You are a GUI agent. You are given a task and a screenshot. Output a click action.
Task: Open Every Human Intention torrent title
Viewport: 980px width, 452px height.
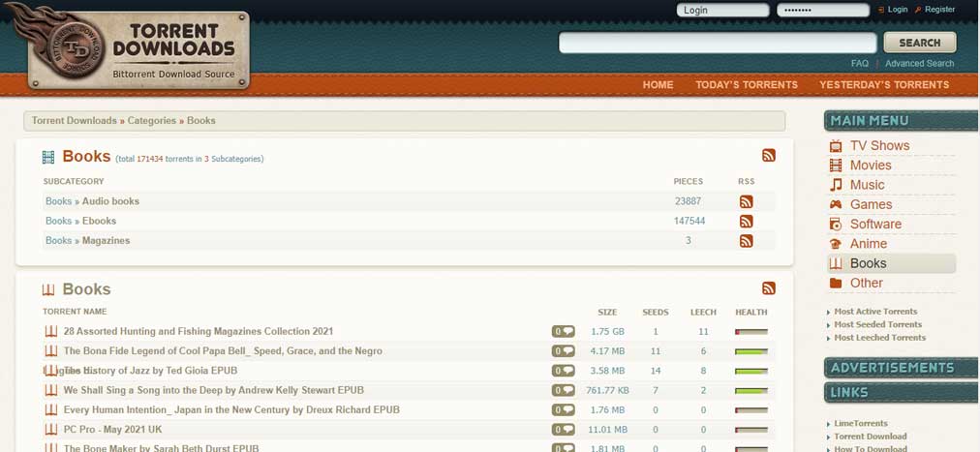pyautogui.click(x=231, y=410)
